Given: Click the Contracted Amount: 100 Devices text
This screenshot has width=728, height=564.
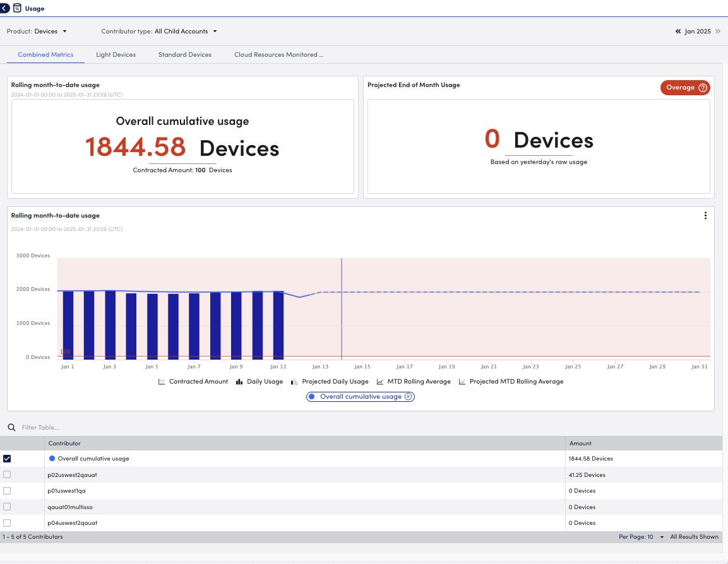Looking at the screenshot, I should (x=182, y=170).
